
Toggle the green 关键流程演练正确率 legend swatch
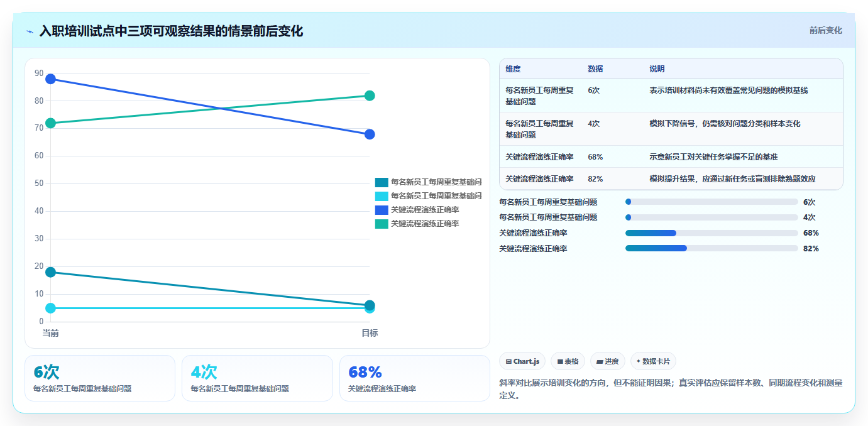pyautogui.click(x=382, y=224)
